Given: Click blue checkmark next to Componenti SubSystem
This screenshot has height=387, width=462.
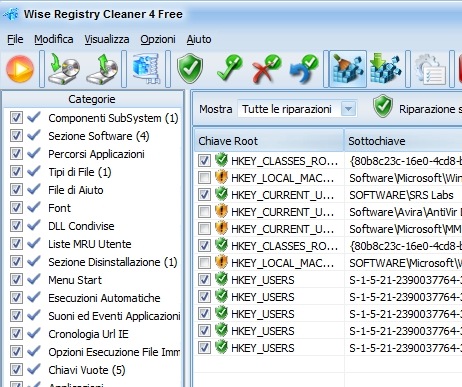Looking at the screenshot, I should click(x=34, y=117).
